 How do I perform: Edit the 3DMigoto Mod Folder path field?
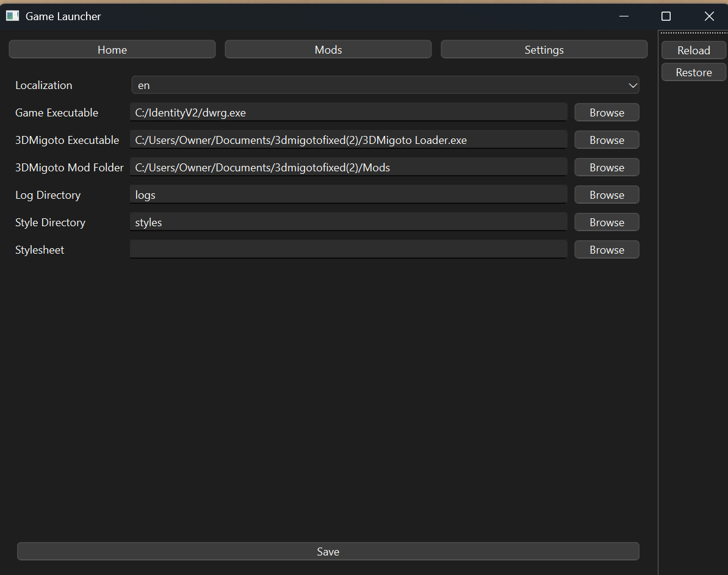(x=348, y=167)
